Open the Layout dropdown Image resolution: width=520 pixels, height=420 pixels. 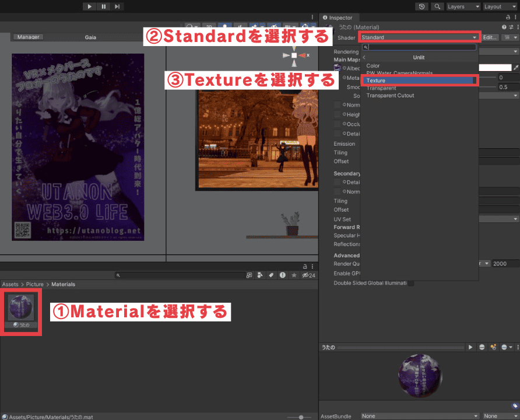point(498,6)
